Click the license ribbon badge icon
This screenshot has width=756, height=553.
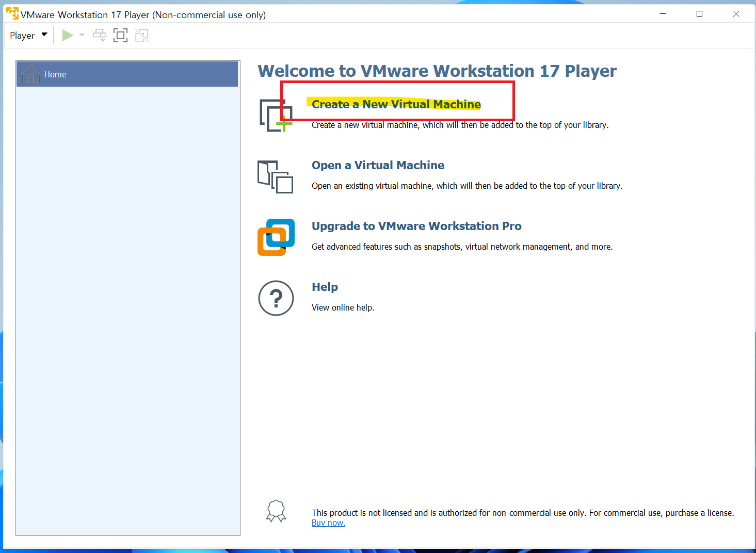click(x=276, y=511)
